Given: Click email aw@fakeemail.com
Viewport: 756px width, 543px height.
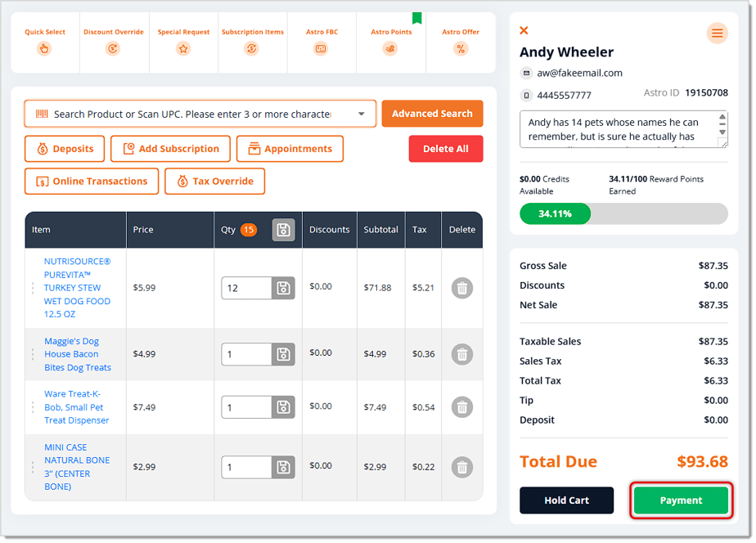Looking at the screenshot, I should pyautogui.click(x=579, y=74).
